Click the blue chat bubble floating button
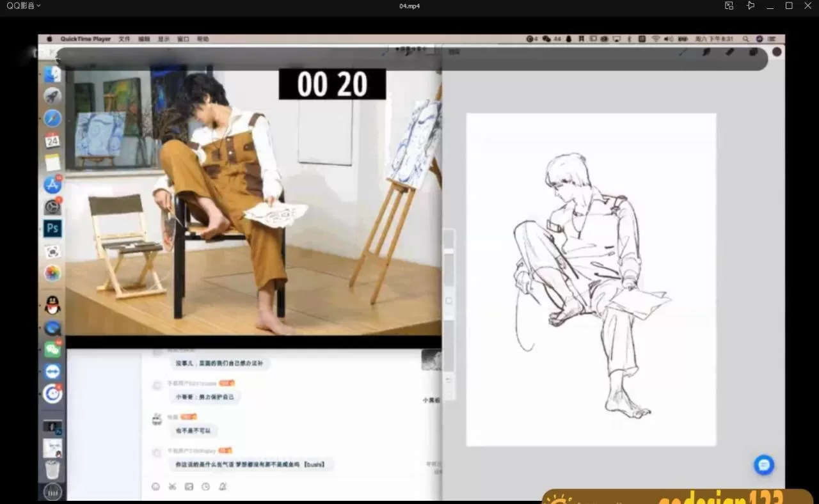819x504 pixels. (x=763, y=465)
